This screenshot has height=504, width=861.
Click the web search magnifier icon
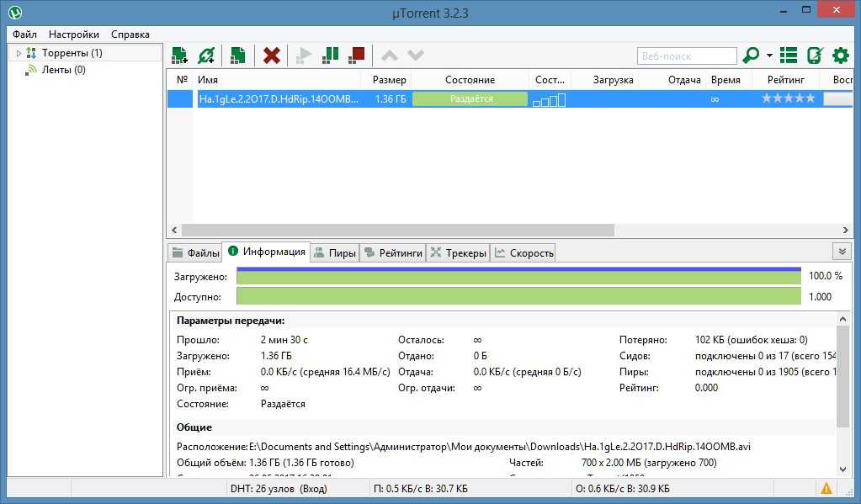[751, 56]
